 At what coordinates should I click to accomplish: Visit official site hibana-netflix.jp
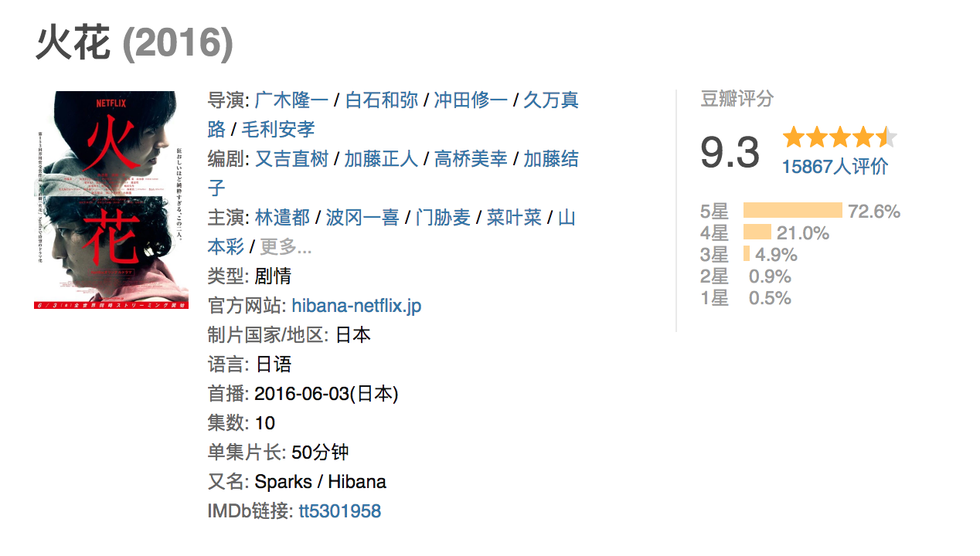click(356, 306)
